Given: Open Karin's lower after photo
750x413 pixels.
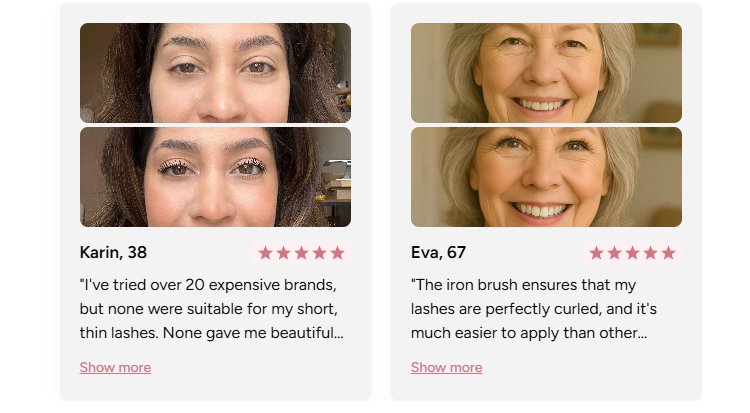Looking at the screenshot, I should coord(215,177).
